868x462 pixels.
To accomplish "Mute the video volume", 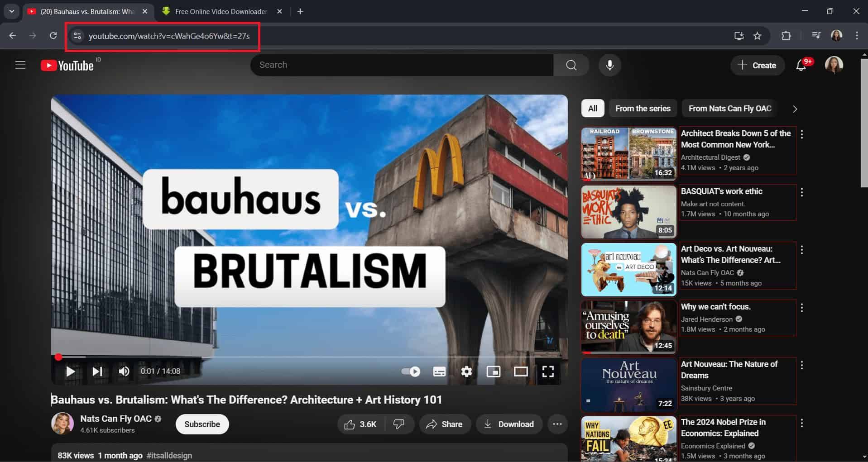I will (124, 372).
